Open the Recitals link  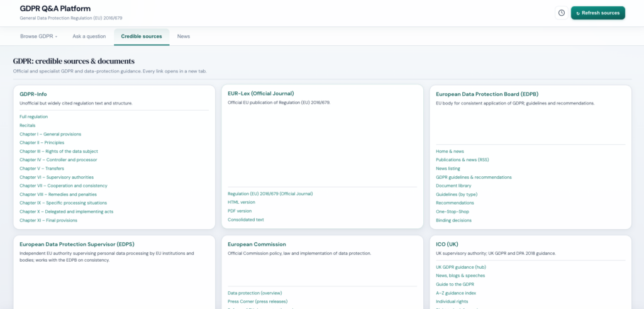coord(28,125)
